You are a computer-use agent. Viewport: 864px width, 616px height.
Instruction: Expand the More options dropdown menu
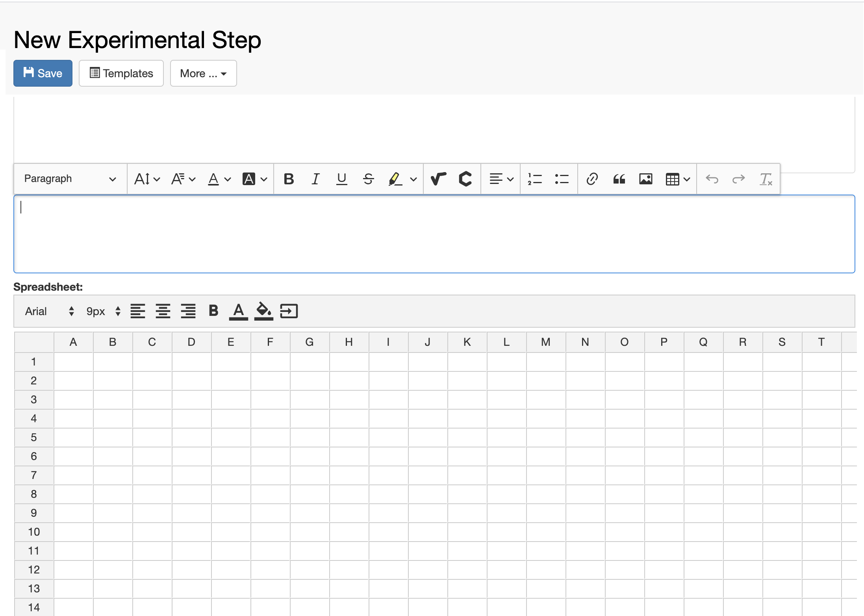(x=203, y=72)
